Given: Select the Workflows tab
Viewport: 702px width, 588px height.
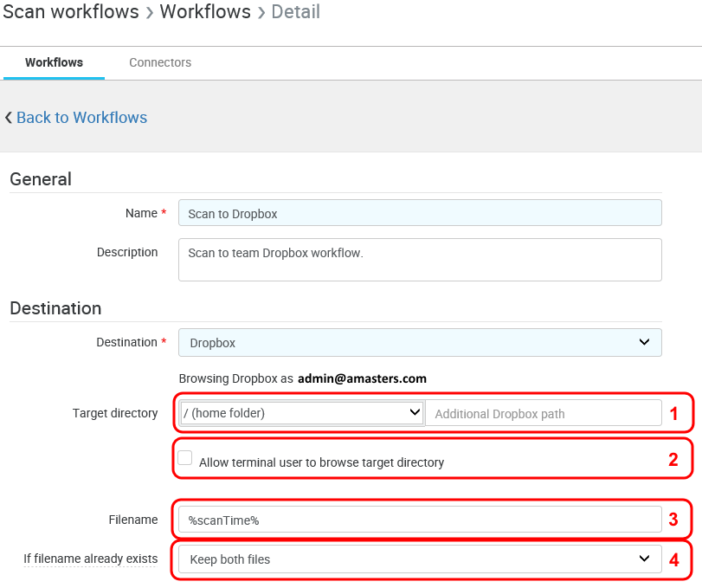Looking at the screenshot, I should (54, 62).
